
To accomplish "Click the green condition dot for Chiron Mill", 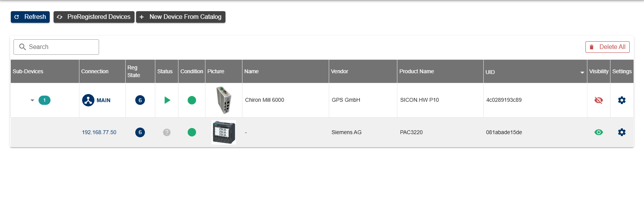I will [192, 100].
